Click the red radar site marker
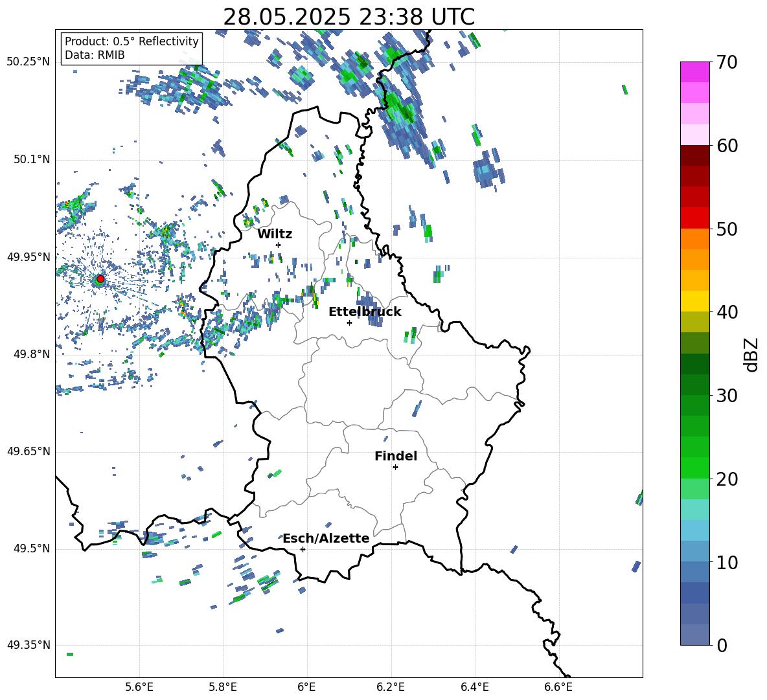Screen dimensions: 767x700 pos(100,279)
